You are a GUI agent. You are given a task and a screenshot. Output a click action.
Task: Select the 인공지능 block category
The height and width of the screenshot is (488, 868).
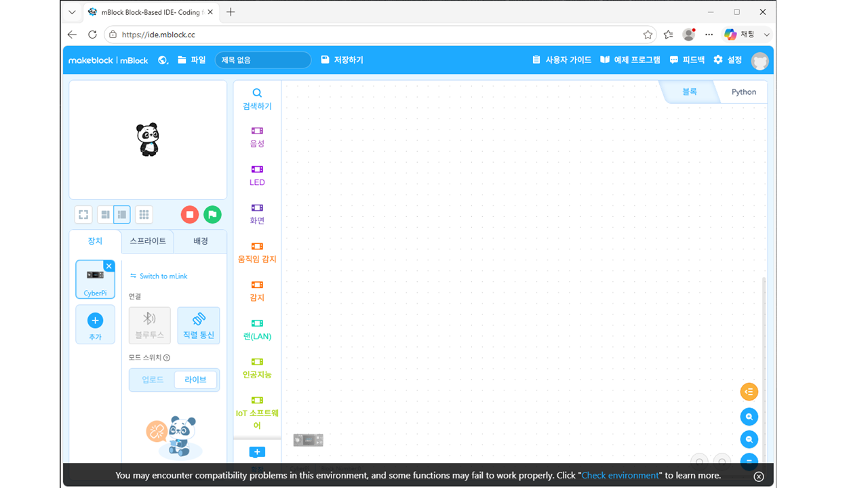pyautogui.click(x=257, y=368)
